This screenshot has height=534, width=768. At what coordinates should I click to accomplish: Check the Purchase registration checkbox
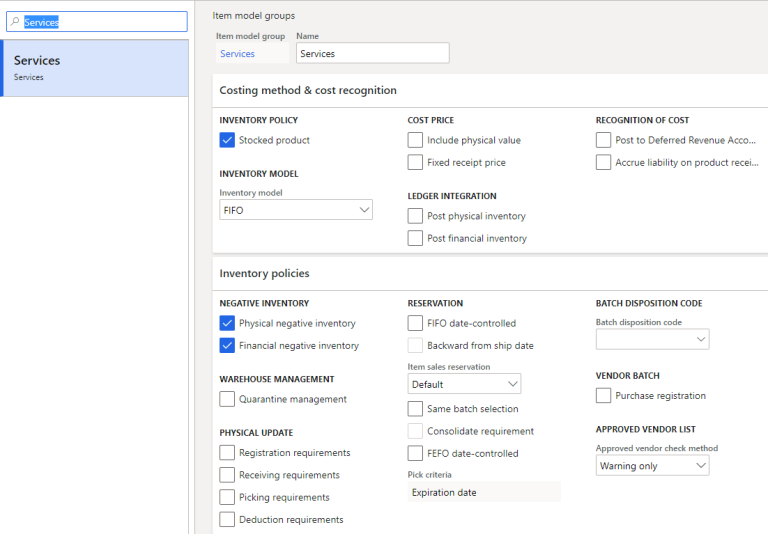click(603, 396)
